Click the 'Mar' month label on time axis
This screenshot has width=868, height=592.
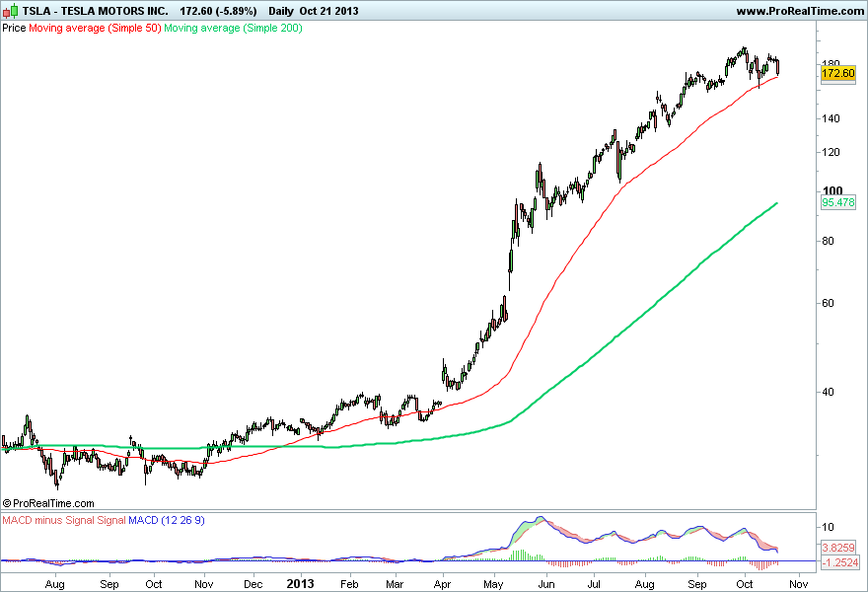[x=395, y=584]
